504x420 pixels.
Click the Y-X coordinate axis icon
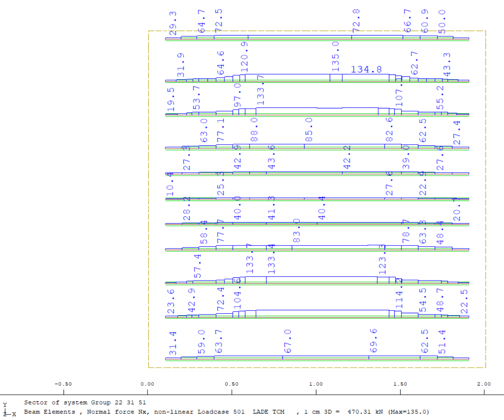point(9,410)
